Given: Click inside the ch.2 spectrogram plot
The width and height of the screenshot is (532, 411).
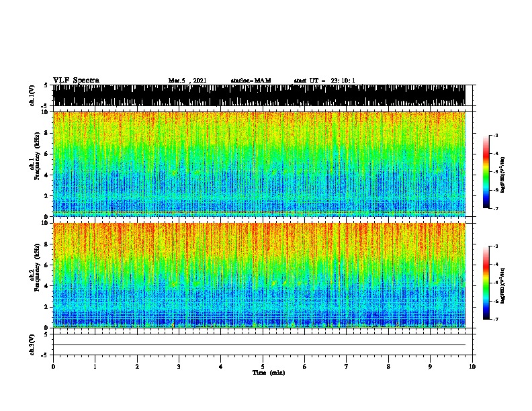Looking at the screenshot, I should [259, 275].
